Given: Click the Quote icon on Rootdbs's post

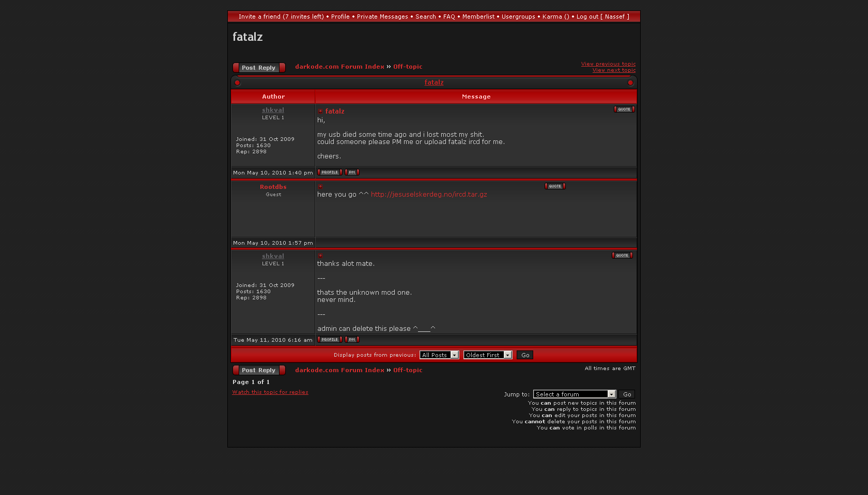Looking at the screenshot, I should (x=554, y=186).
